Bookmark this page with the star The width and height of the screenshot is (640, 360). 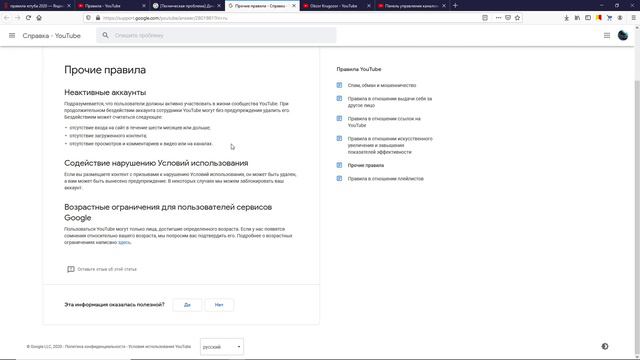518,18
